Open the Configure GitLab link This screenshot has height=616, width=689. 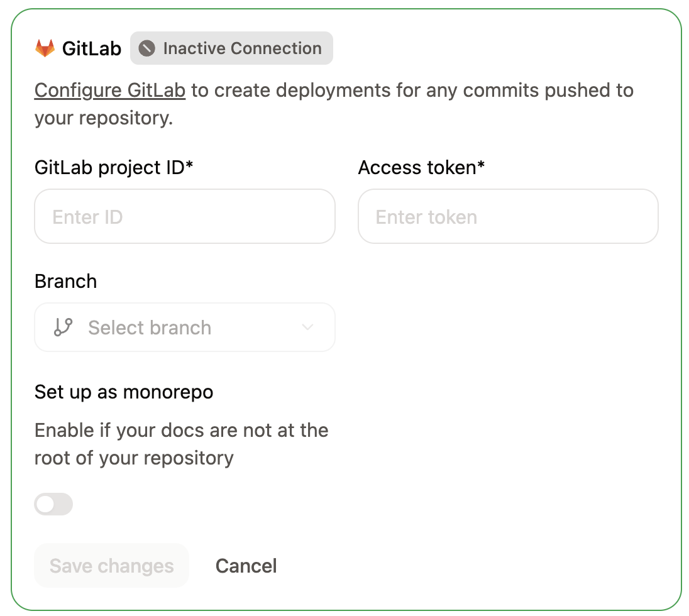pyautogui.click(x=109, y=91)
